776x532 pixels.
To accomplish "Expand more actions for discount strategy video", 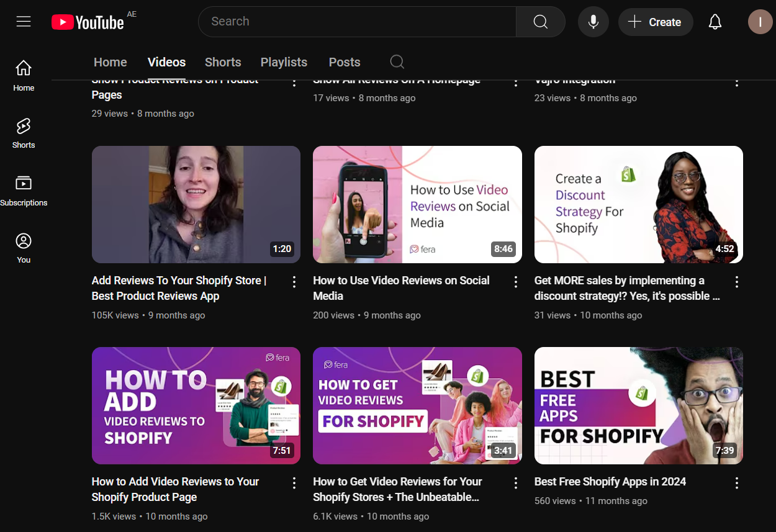I will click(736, 282).
